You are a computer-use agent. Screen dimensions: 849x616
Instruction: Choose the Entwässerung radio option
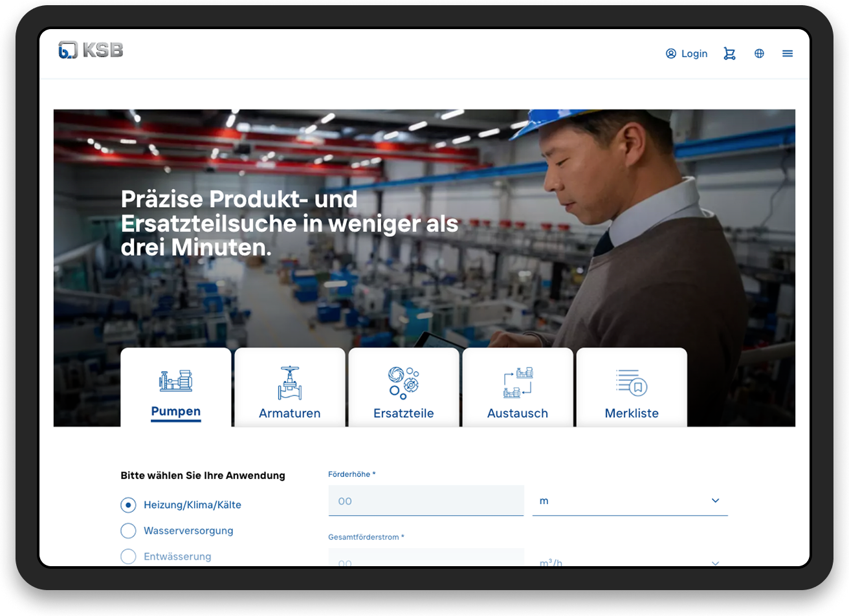coord(128,556)
